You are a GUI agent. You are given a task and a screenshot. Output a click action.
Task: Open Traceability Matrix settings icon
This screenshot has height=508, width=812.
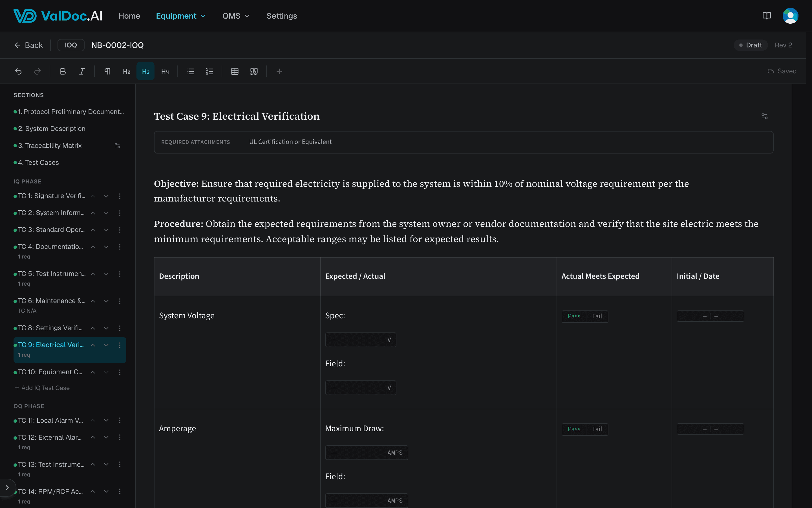tap(117, 146)
